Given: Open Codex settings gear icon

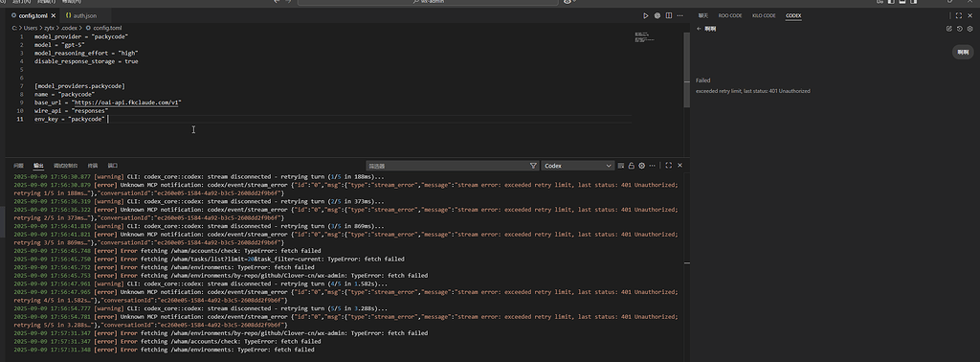Looking at the screenshot, I should click(970, 29).
